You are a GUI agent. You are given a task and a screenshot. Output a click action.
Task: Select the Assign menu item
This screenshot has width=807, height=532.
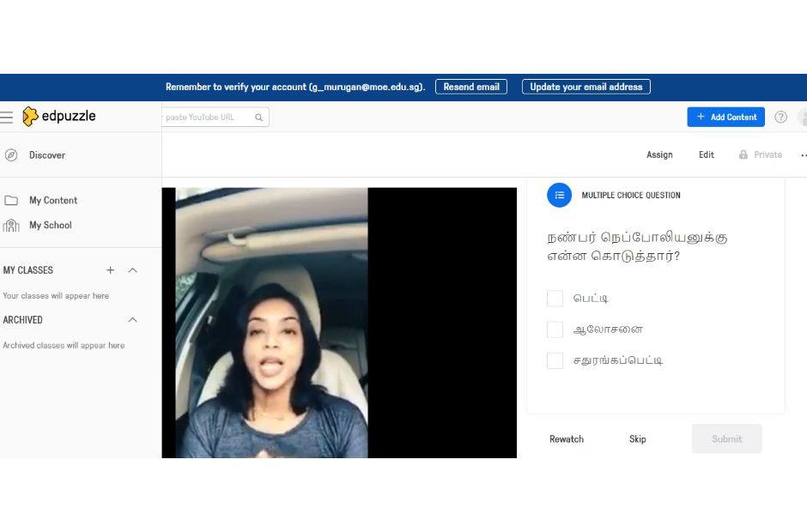pos(659,155)
